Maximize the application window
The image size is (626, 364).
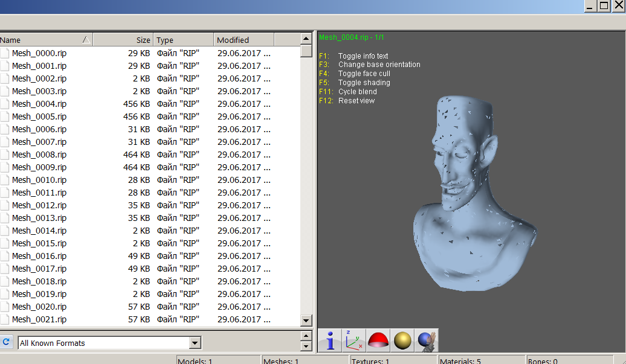coord(604,5)
